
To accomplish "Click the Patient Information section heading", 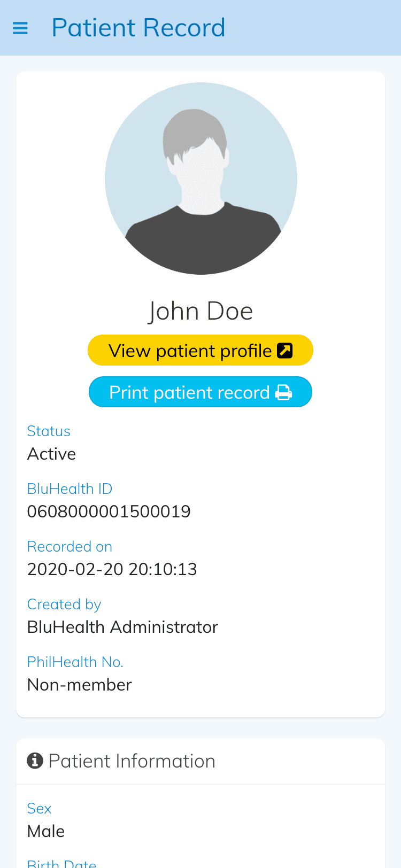I will (132, 761).
